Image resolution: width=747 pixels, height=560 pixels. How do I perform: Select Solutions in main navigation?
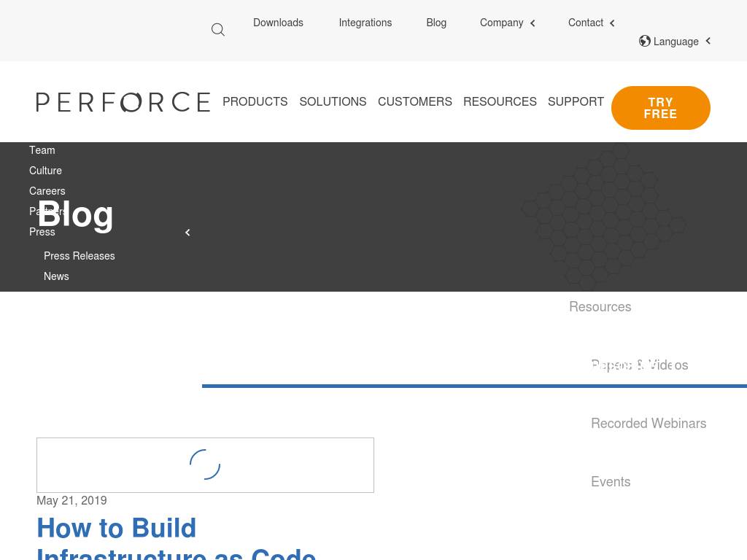[333, 101]
